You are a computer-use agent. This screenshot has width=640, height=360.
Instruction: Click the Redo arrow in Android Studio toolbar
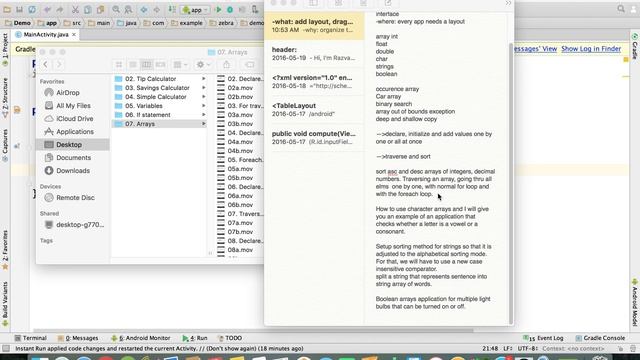pos(60,9)
